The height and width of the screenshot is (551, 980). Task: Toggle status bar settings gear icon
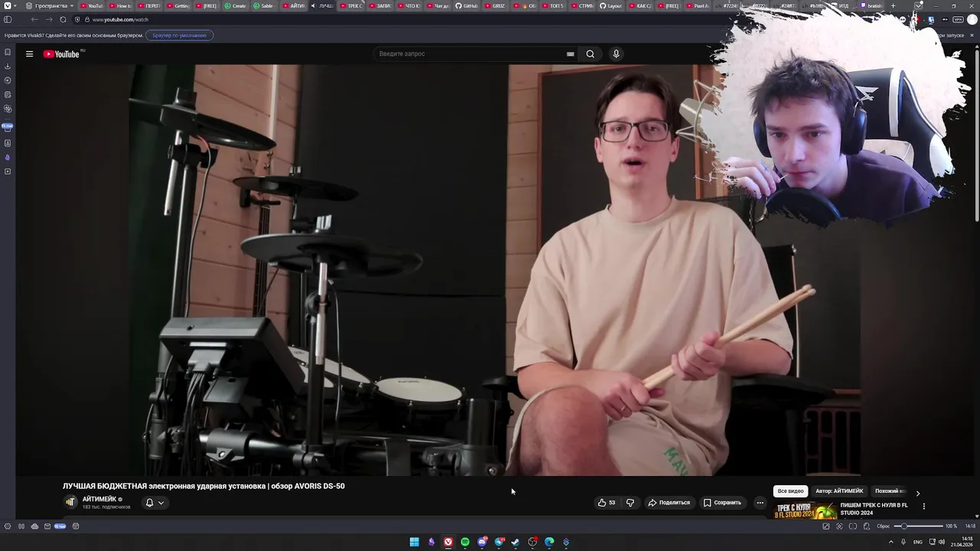click(x=8, y=527)
